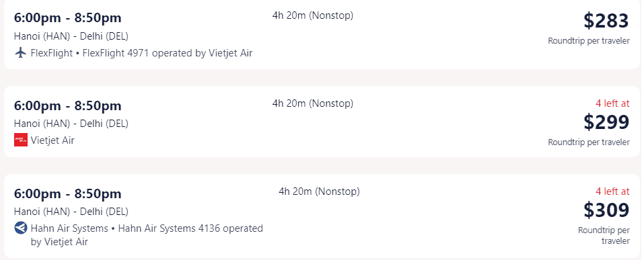
Task: Click Hanoi (HAN) - Delhi (DEL) in third card
Action: (x=71, y=212)
